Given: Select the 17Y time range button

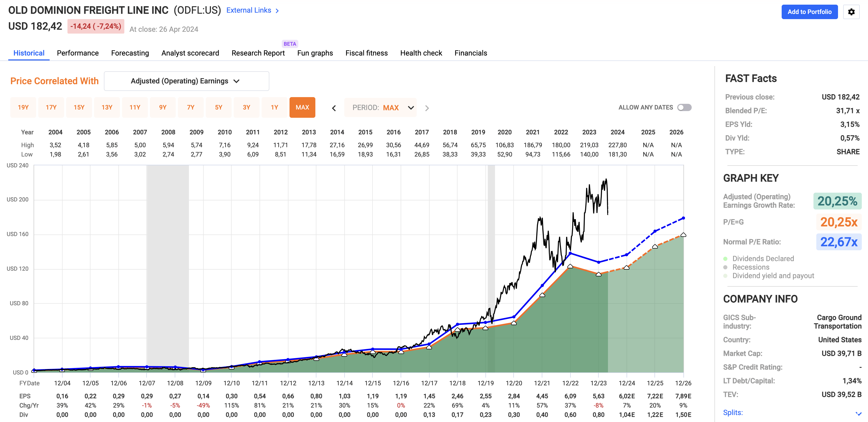Looking at the screenshot, I should tap(51, 107).
